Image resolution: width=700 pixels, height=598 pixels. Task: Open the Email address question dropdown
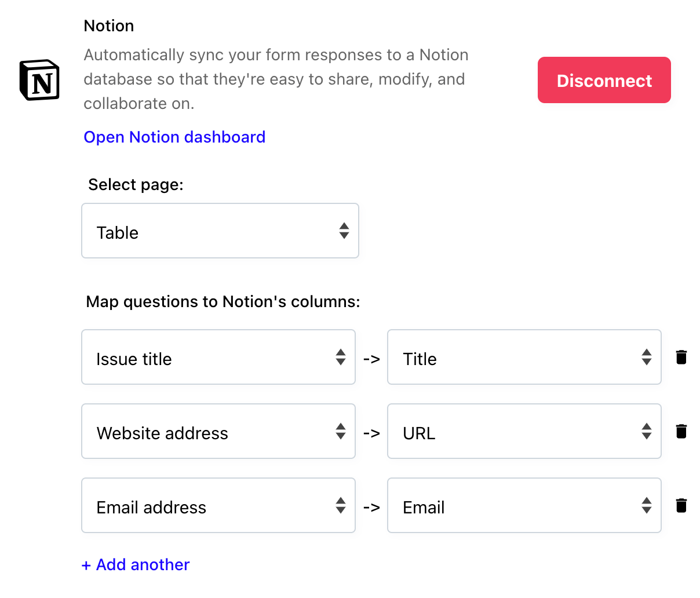(218, 505)
